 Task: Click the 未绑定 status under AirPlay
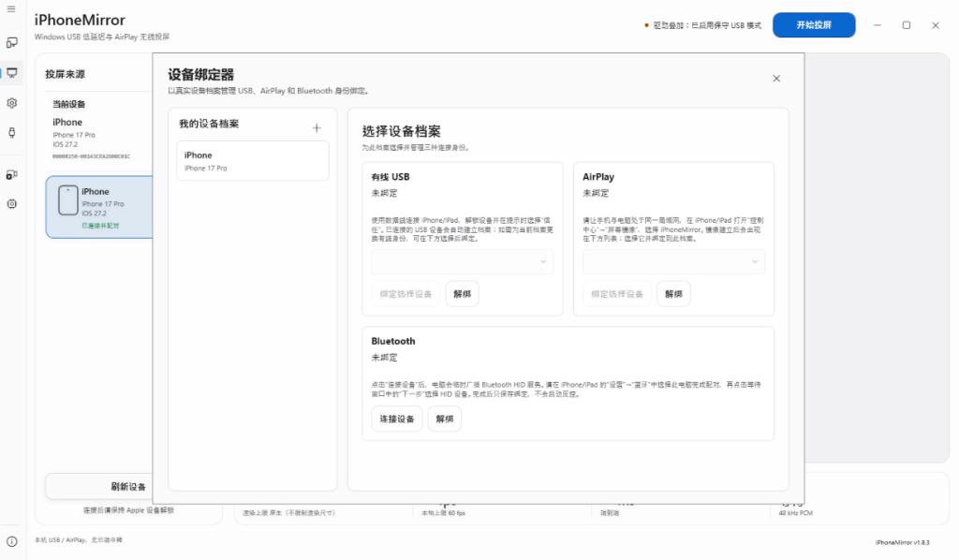(x=596, y=193)
